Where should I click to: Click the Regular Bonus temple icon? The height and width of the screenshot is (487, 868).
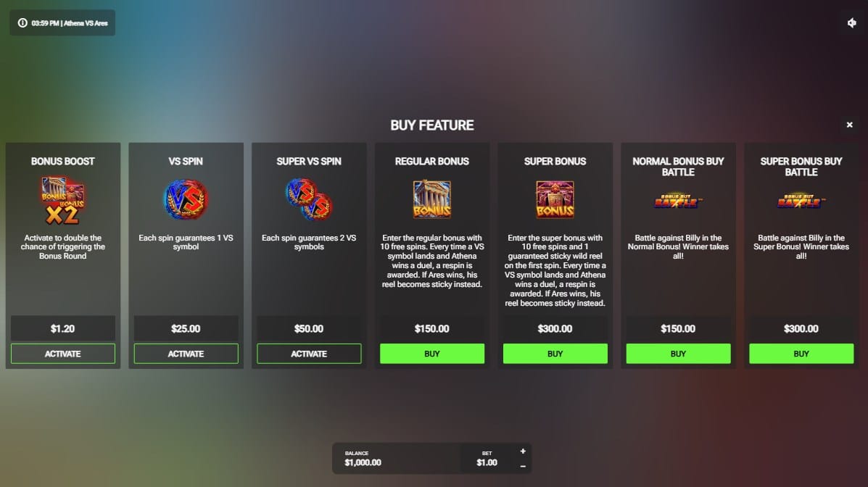coord(431,199)
